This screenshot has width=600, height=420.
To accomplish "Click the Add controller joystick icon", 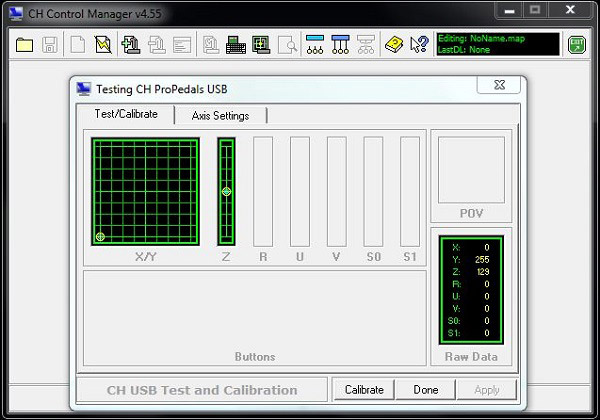I will click(x=131, y=45).
